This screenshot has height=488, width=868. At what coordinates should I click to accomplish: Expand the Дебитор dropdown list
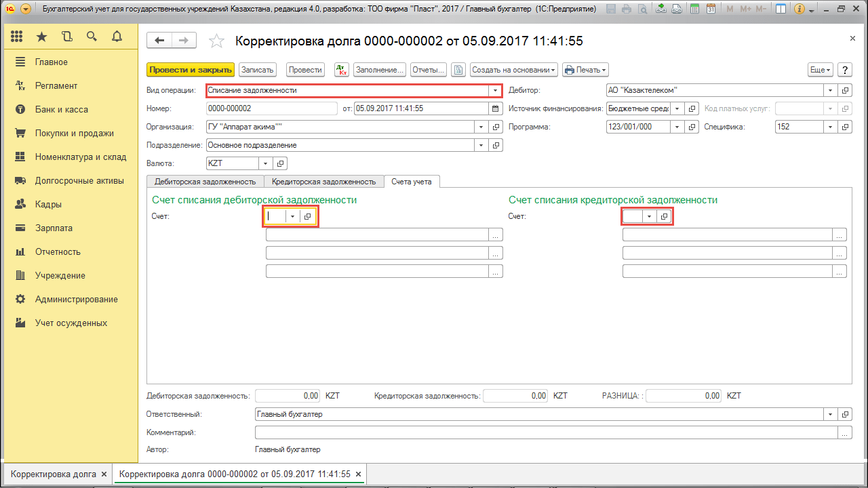[x=831, y=90]
